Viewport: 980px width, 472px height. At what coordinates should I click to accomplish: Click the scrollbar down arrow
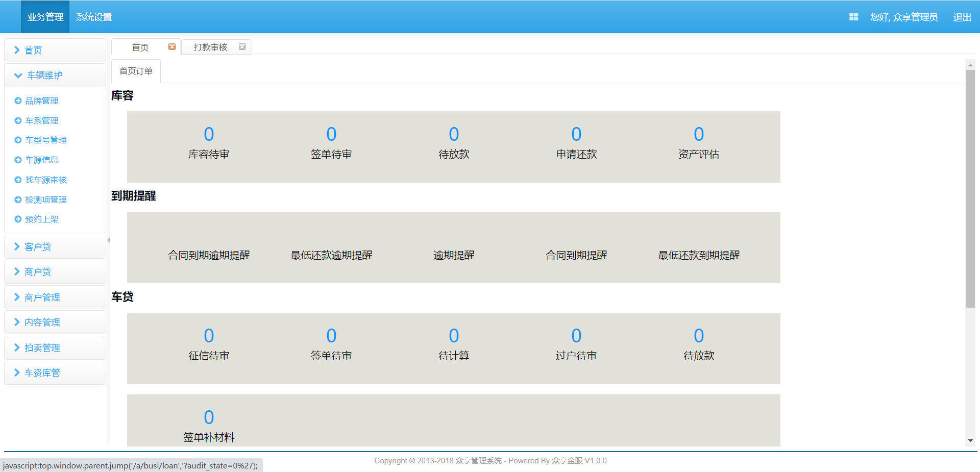click(970, 441)
